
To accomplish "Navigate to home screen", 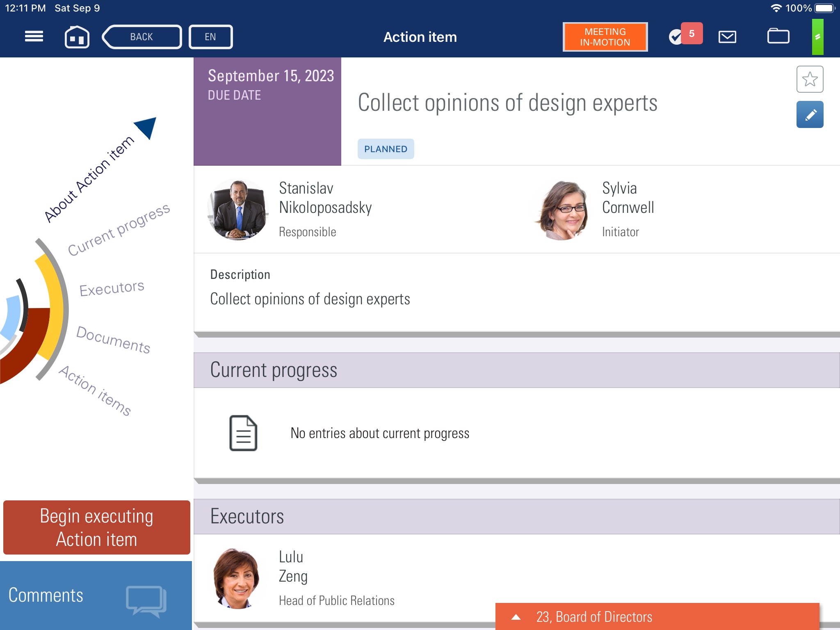I will click(77, 37).
